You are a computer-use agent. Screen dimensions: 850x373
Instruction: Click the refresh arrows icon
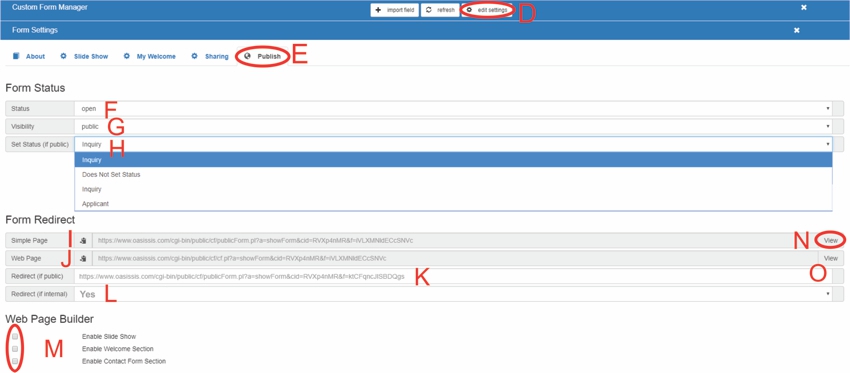429,10
